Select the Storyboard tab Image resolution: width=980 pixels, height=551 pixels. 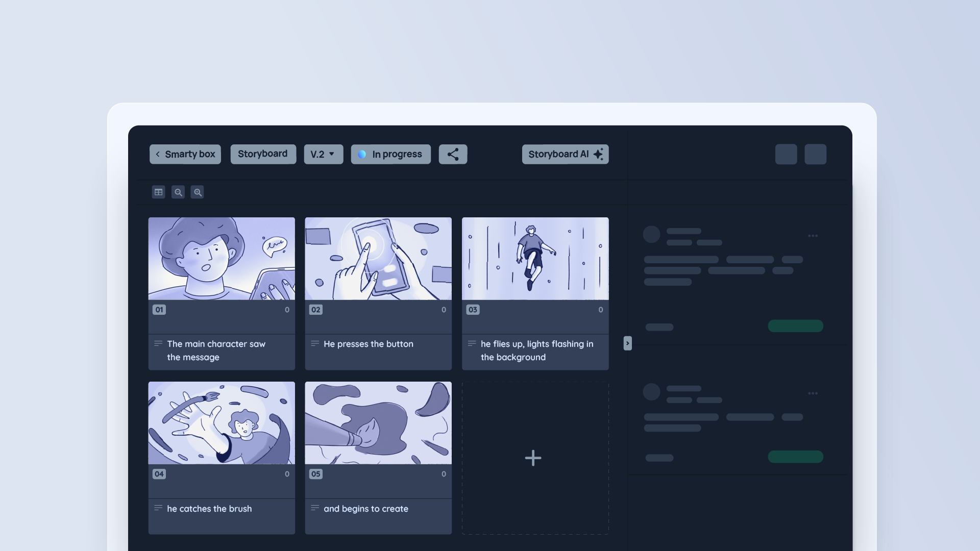click(263, 154)
